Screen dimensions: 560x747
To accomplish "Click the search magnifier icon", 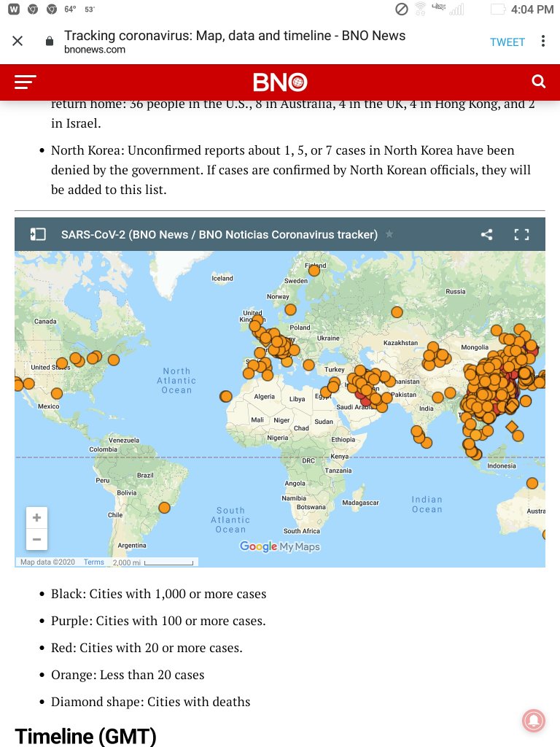I will tap(538, 82).
